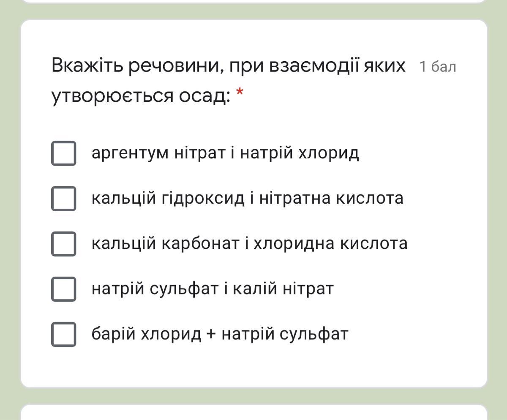Click the 'кальцій карбонат і хлоридна кислота' label
Screen dimensions: 507x420
point(249,243)
